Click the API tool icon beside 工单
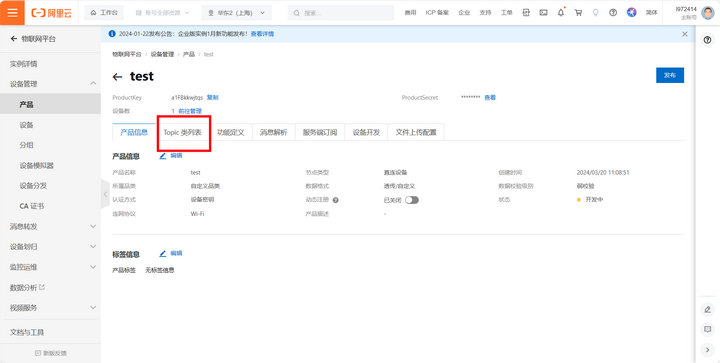The width and height of the screenshot is (720, 363). pos(526,13)
